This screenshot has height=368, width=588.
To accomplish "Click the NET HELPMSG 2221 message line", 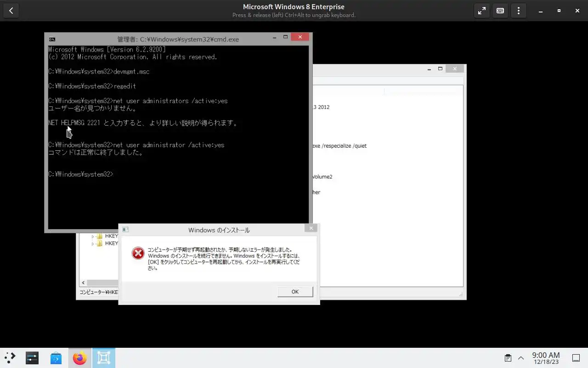I will coord(142,123).
